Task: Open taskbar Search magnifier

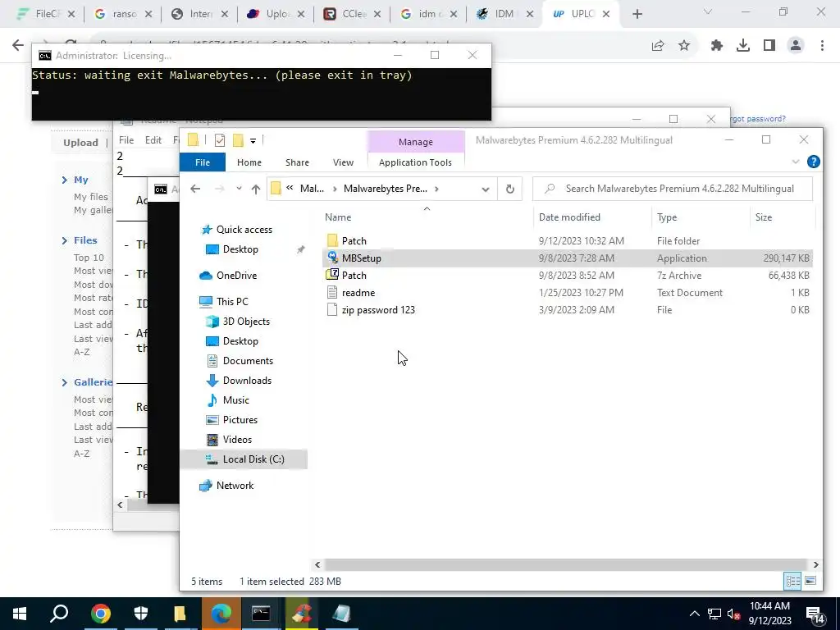Action: coord(59,614)
